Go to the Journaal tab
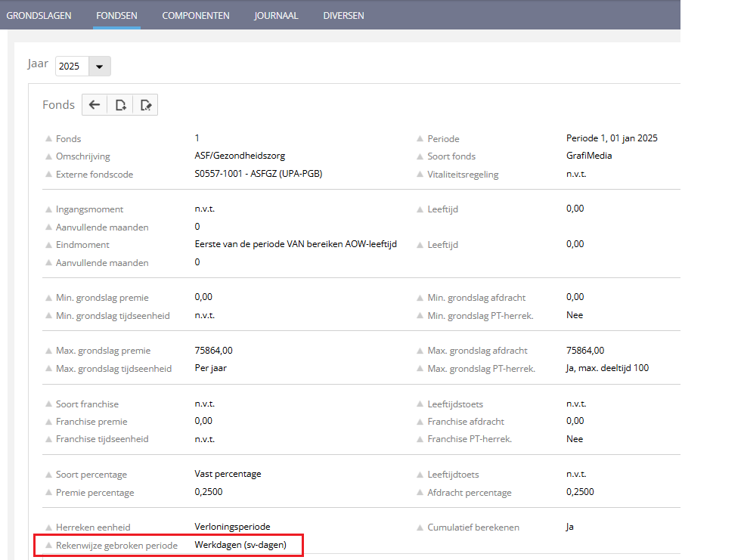Image resolution: width=744 pixels, height=560 pixels. point(276,15)
